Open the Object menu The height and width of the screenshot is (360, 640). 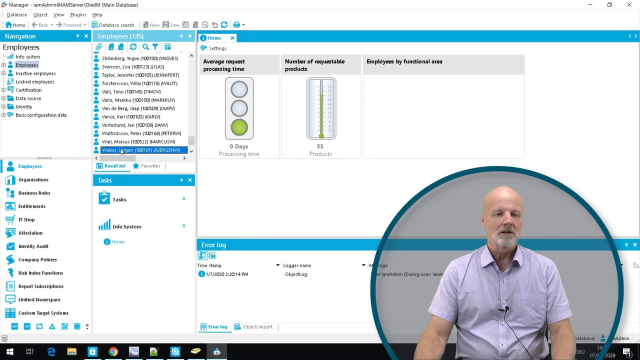40,15
